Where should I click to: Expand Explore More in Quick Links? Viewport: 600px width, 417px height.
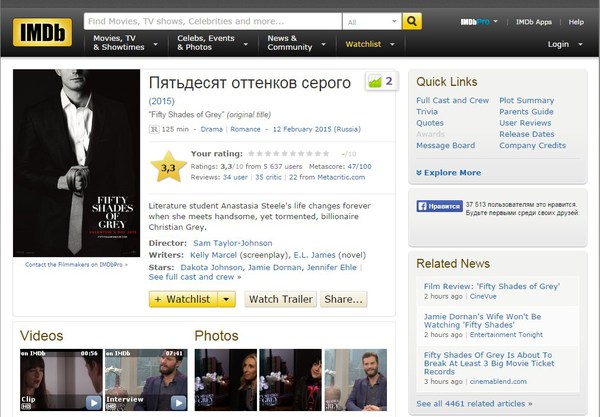(x=452, y=172)
